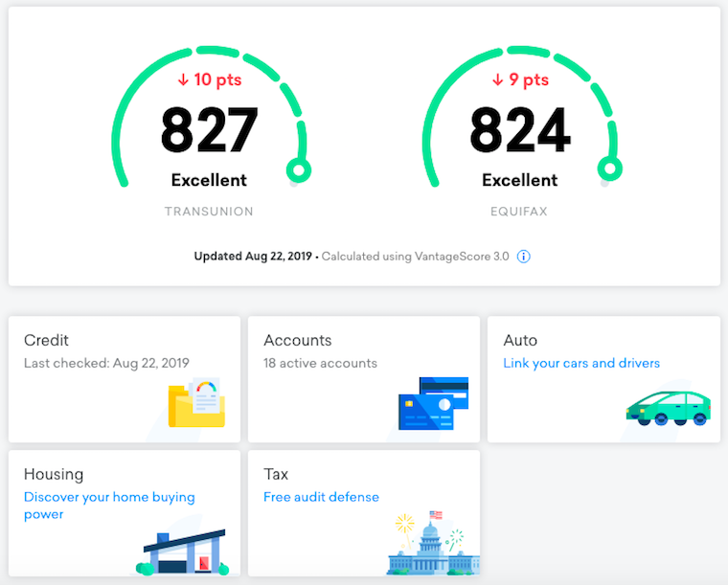Open the Accounts card title
728x585 pixels.
(x=297, y=340)
